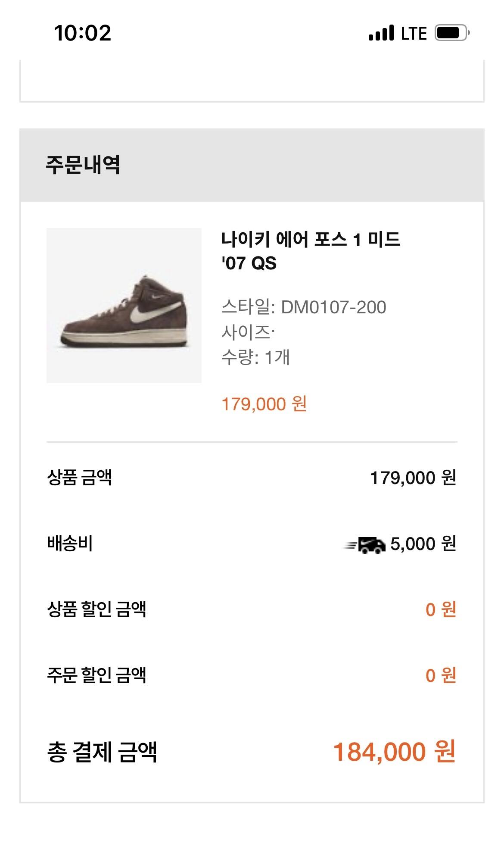Tap the 주문내역 section header

click(83, 165)
